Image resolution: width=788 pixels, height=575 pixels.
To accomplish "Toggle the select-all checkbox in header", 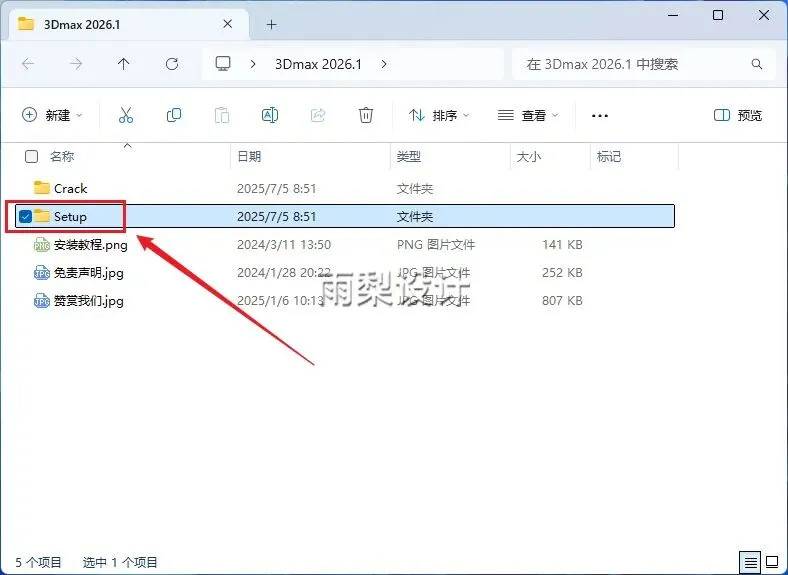I will [x=31, y=157].
